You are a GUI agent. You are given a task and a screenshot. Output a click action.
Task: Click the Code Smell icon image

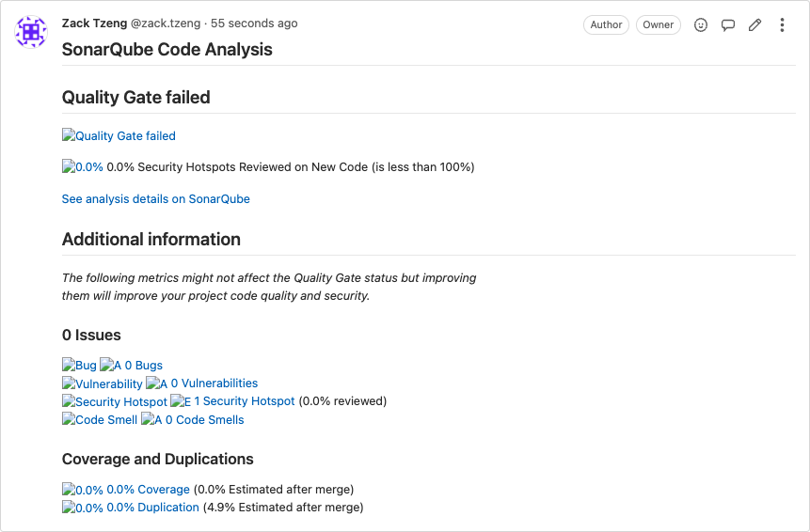[x=100, y=420]
